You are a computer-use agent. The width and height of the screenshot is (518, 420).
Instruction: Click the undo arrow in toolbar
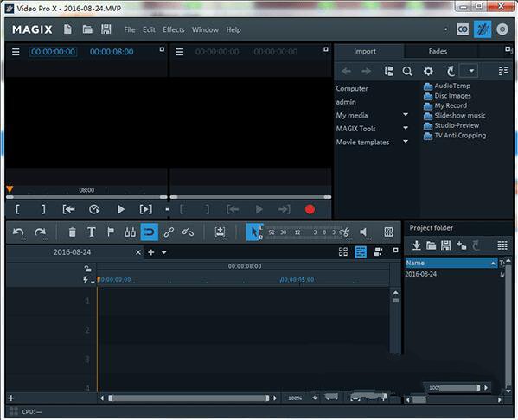18,232
